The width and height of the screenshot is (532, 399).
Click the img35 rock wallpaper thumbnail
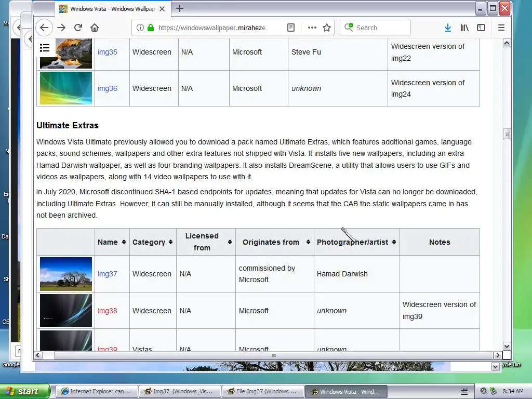pyautogui.click(x=66, y=54)
